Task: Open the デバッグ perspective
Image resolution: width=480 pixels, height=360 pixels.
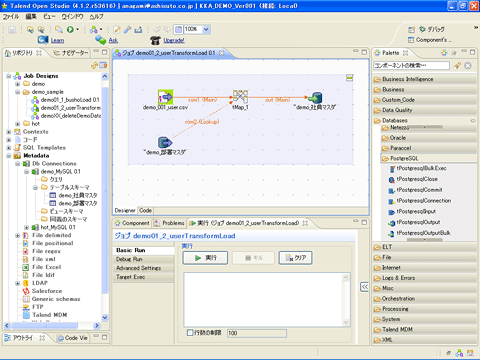Action: [x=432, y=29]
